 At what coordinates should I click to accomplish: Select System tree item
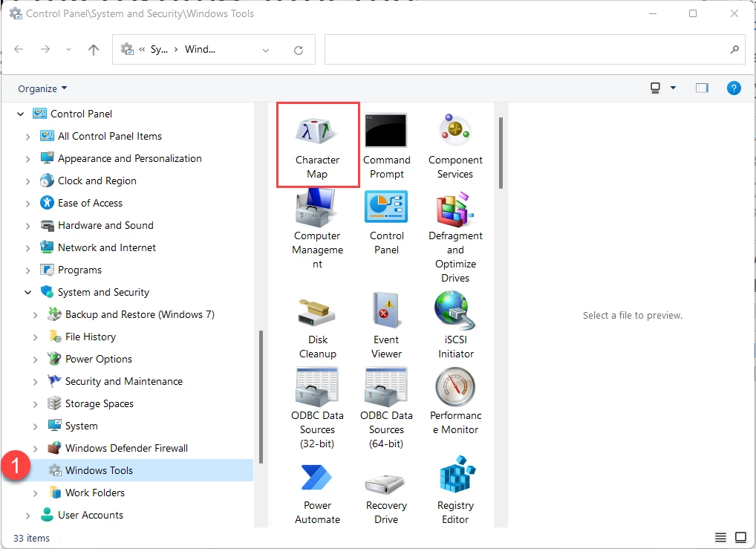[81, 426]
